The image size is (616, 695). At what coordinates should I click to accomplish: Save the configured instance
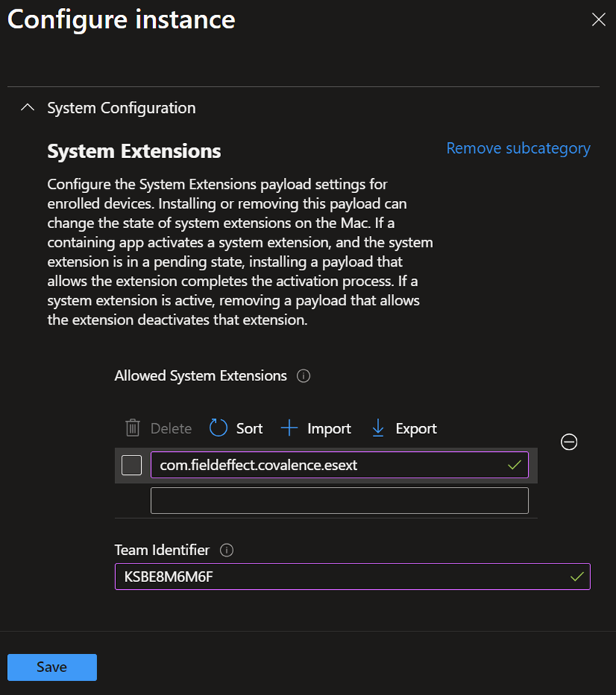[x=52, y=667]
